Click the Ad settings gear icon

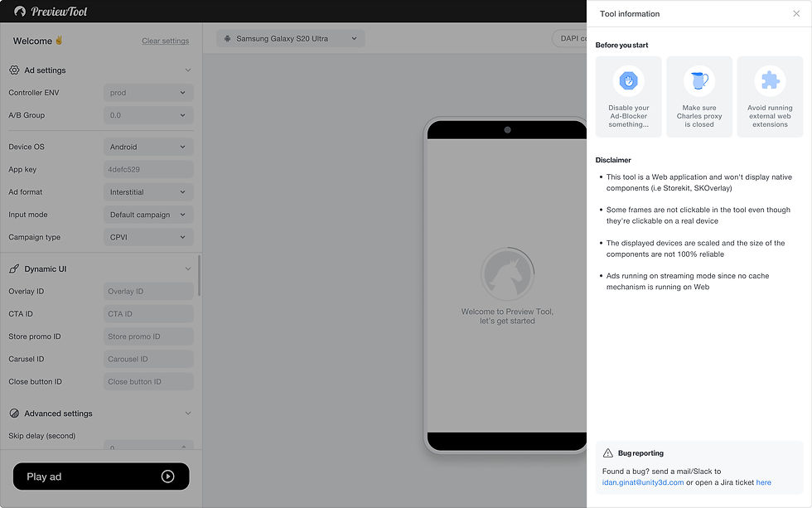[15, 70]
